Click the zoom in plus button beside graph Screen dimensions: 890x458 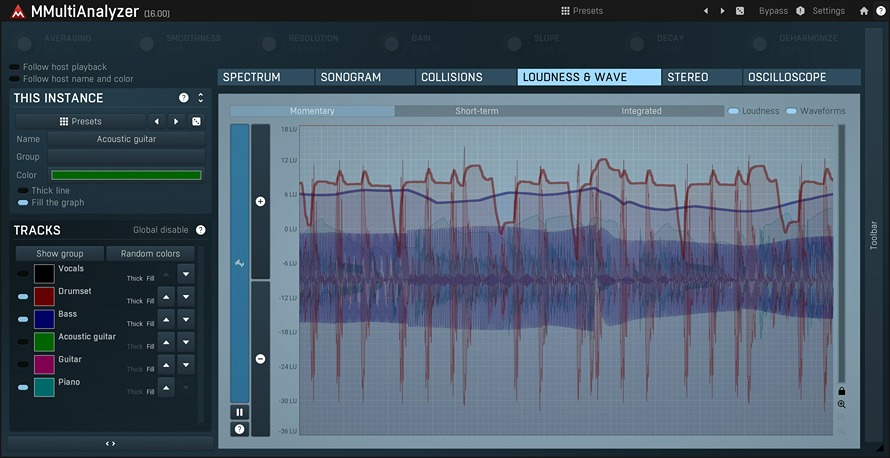260,202
